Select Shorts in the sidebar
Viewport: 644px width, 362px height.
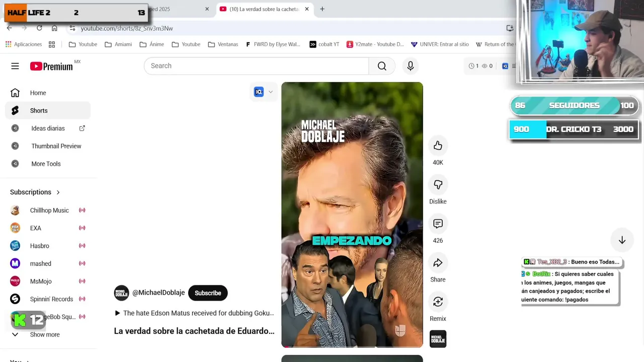(x=48, y=111)
